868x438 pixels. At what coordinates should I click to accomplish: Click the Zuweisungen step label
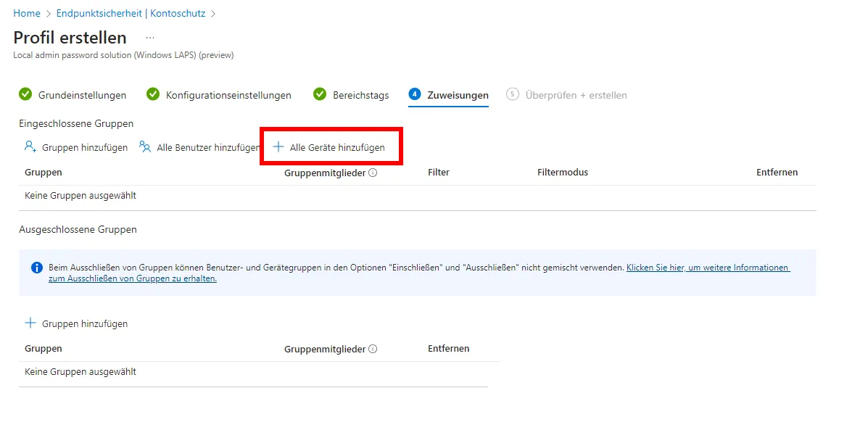[458, 95]
